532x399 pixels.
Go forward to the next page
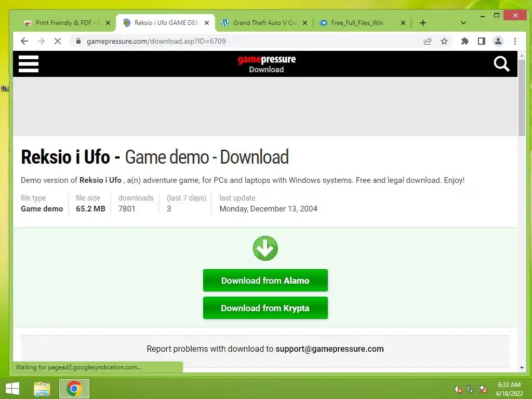(x=41, y=41)
